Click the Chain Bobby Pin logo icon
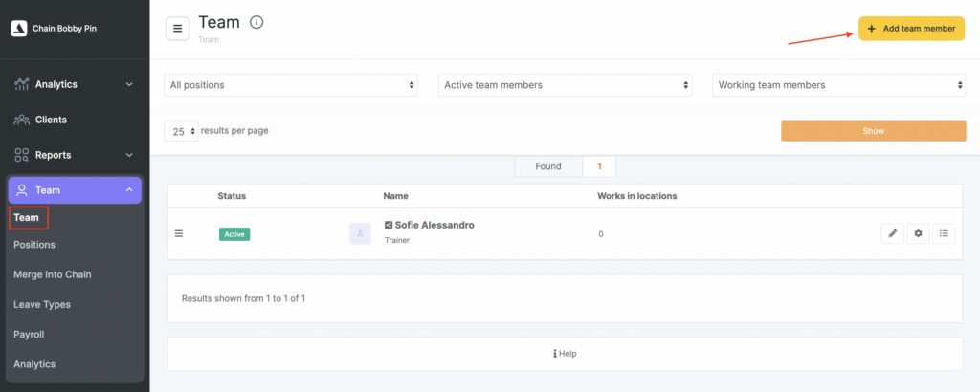Image resolution: width=980 pixels, height=392 pixels. 18,29
